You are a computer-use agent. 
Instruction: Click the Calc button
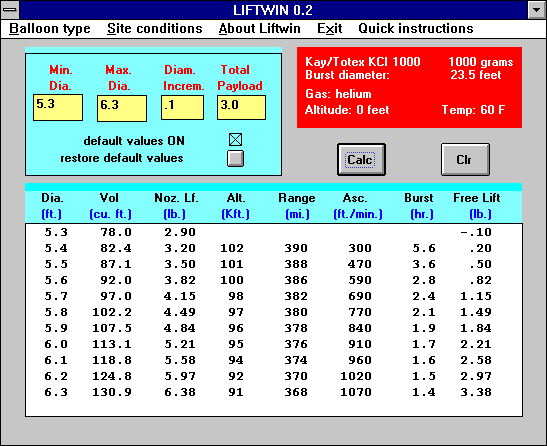click(x=361, y=159)
